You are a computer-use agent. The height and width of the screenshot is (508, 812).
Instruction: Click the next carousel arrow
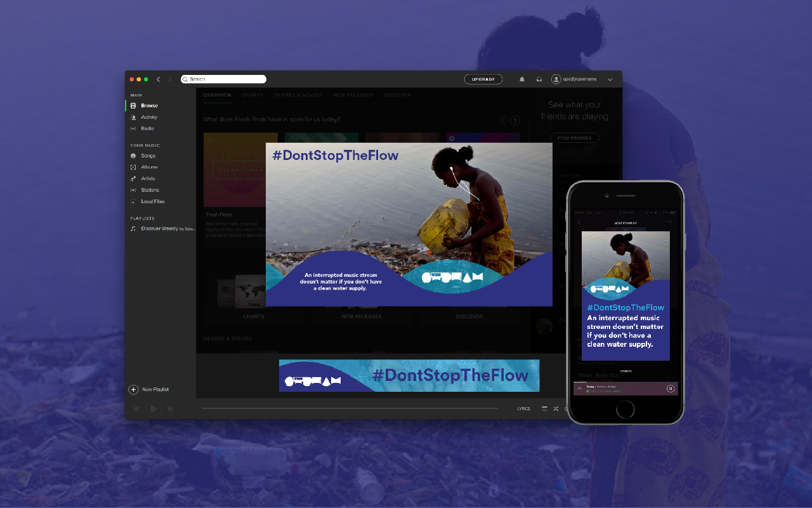515,120
